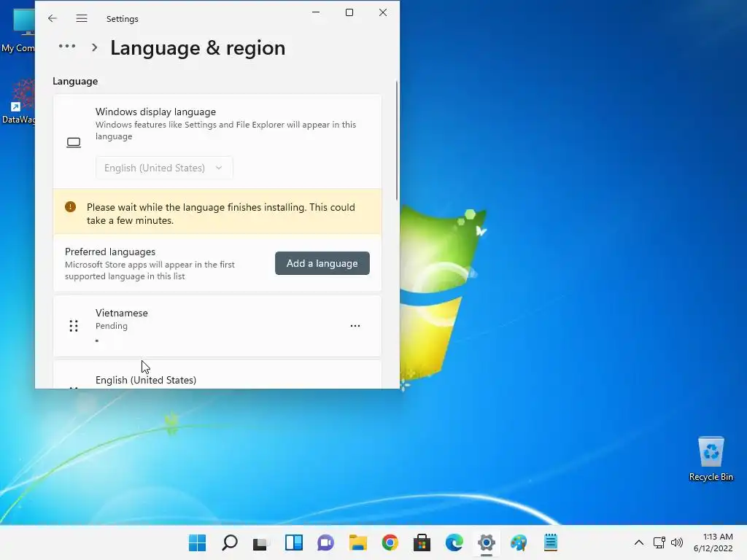Launch Teams Chat from the taskbar
Viewport: 747px width, 560px height.
[325, 542]
